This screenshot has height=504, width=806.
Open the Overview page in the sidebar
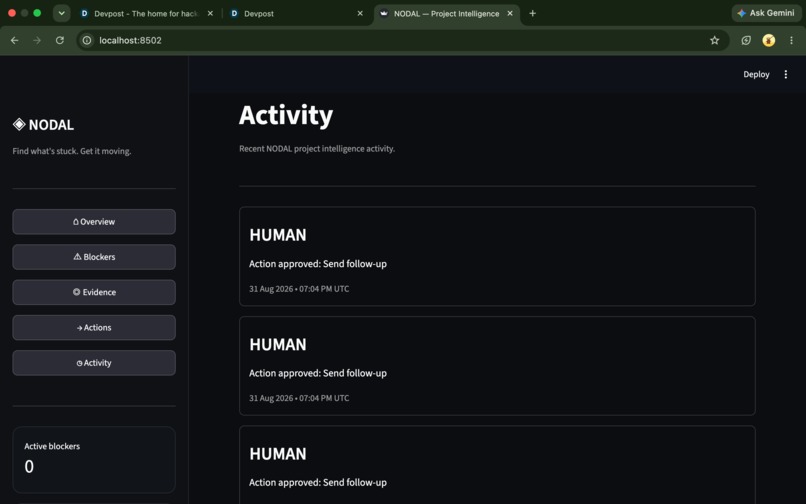click(94, 222)
